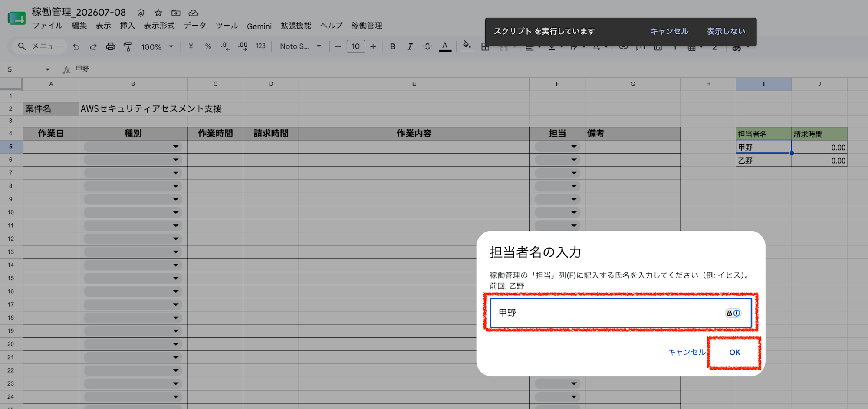Increase font size with plus

tap(373, 46)
